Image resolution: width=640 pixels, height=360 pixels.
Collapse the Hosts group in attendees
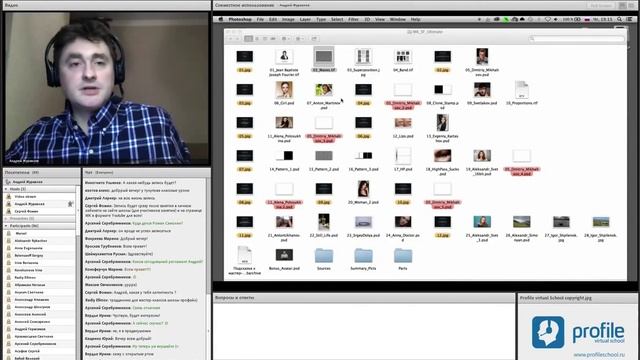(6, 189)
